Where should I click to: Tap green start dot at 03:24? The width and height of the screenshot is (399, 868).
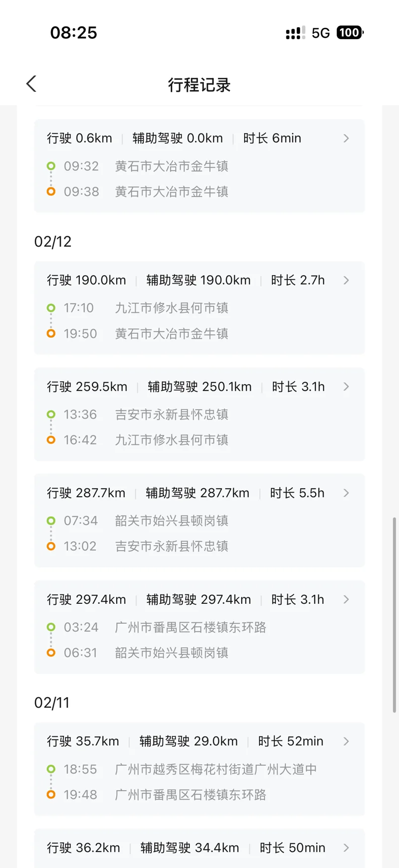point(51,627)
